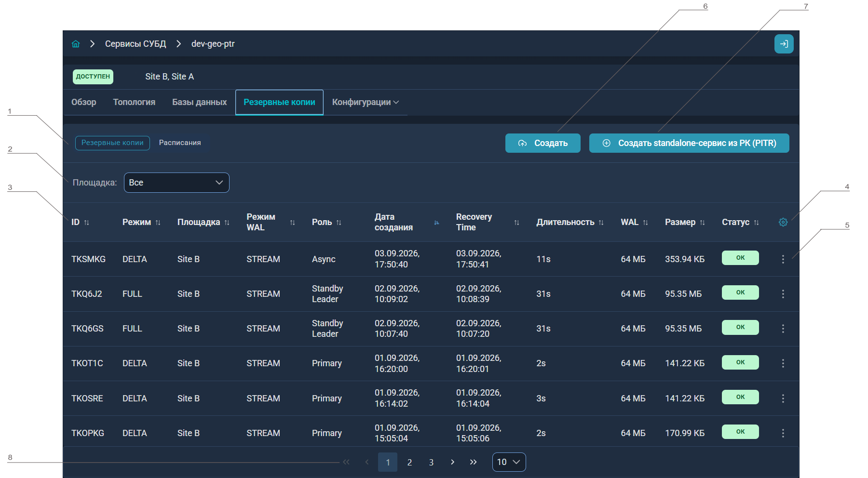Open the Площадка filter dropdown
Screen dimensions: 868x478
(176, 183)
